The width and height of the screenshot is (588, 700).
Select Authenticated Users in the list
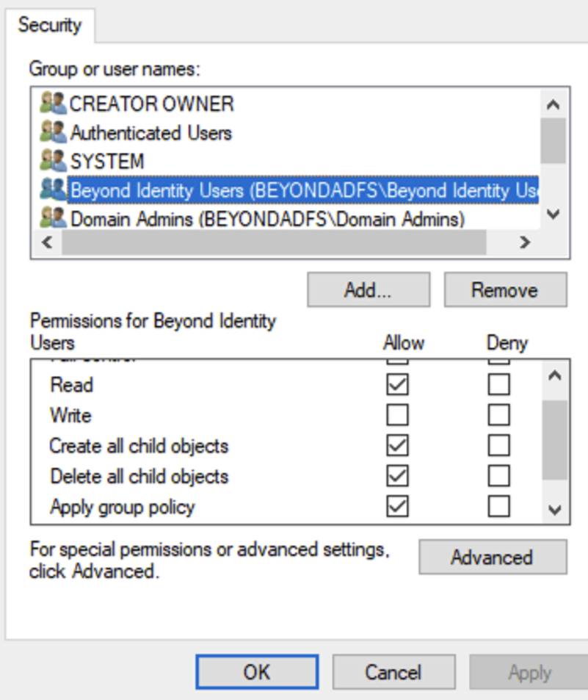tap(150, 133)
